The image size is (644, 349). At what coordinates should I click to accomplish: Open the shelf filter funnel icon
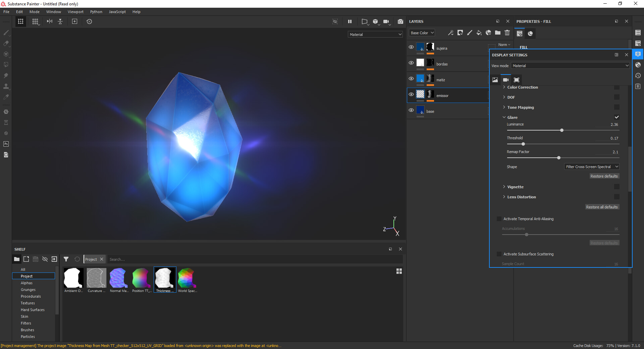66,259
